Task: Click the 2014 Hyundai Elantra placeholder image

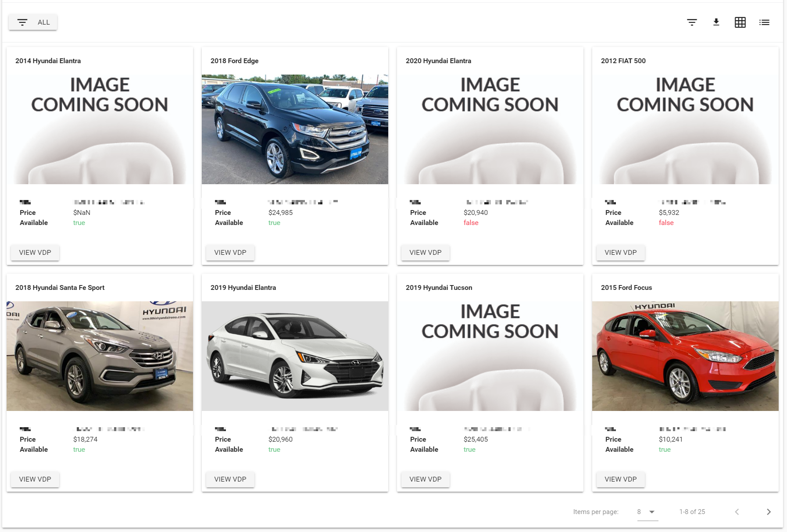Action: [100, 129]
